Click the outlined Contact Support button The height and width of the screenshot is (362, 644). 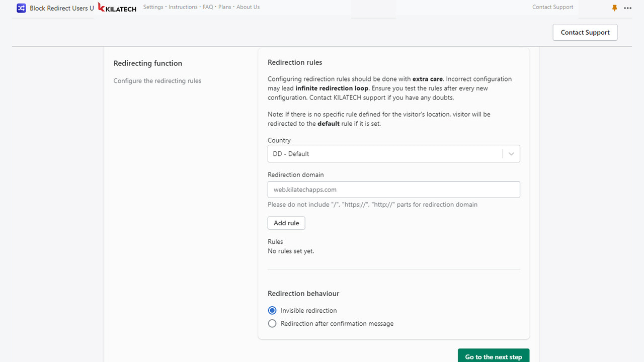(585, 32)
